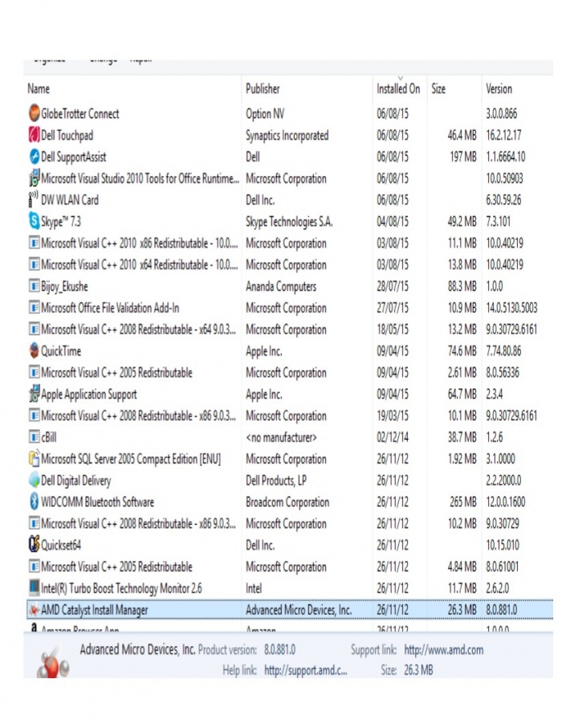Click the DW WLAN Card antenna icon
The image size is (562, 728).
34,198
